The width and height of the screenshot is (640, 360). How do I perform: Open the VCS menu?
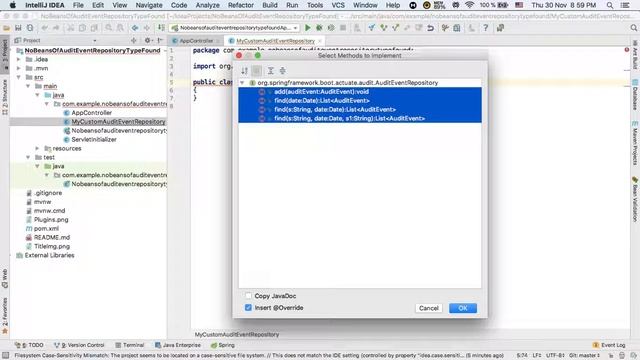(338, 5)
